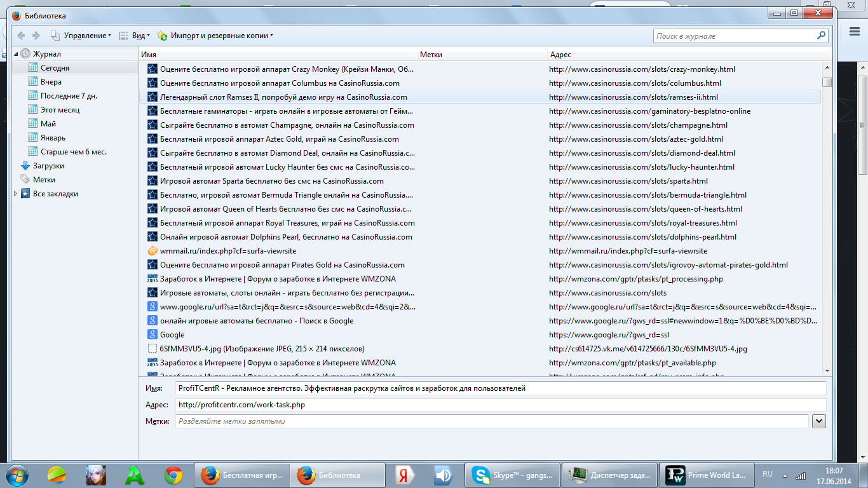Click favicon of Ramses II entry

(x=153, y=97)
